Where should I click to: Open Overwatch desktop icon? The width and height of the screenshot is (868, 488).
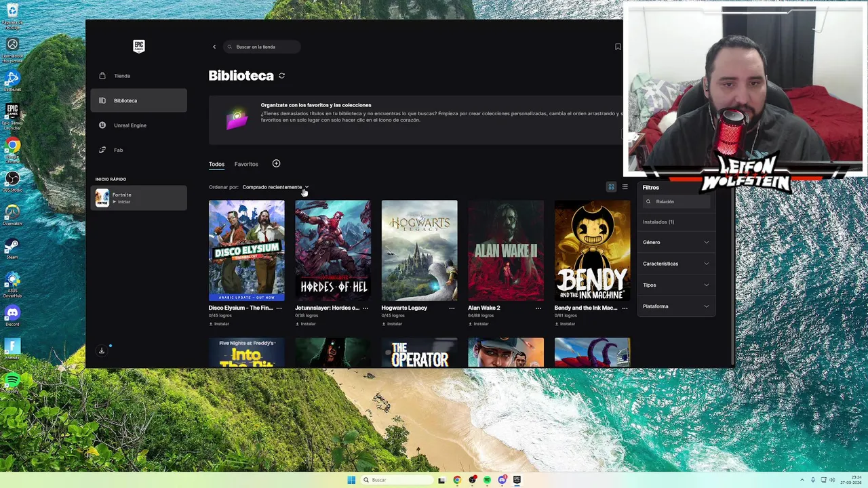12,215
